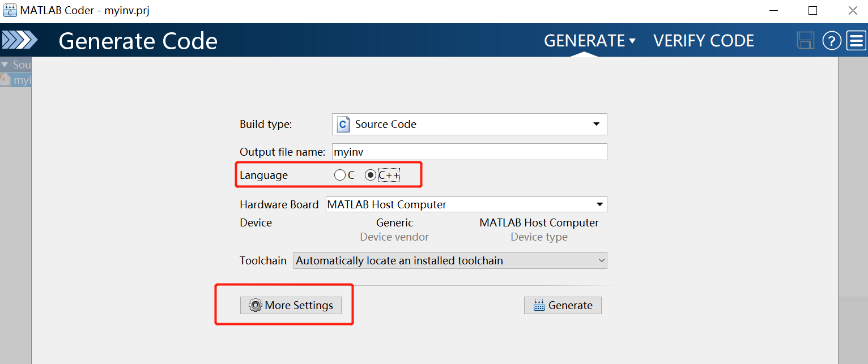Click the Language label
This screenshot has height=364, width=868.
[x=263, y=175]
